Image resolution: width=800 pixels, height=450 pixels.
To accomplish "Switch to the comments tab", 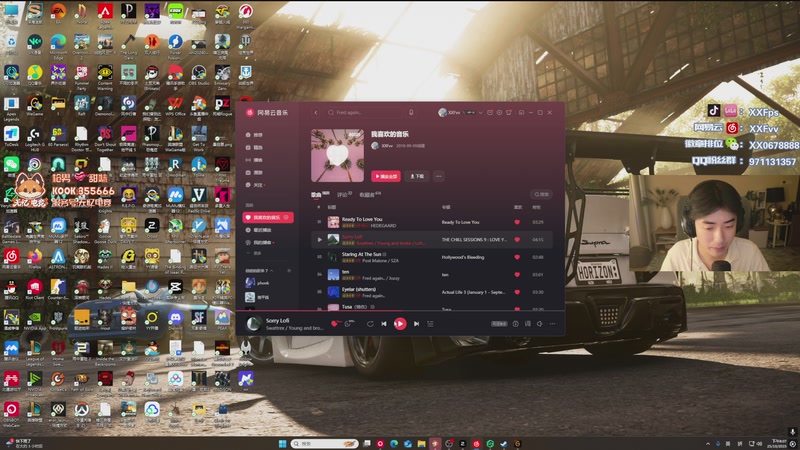I will [x=344, y=194].
